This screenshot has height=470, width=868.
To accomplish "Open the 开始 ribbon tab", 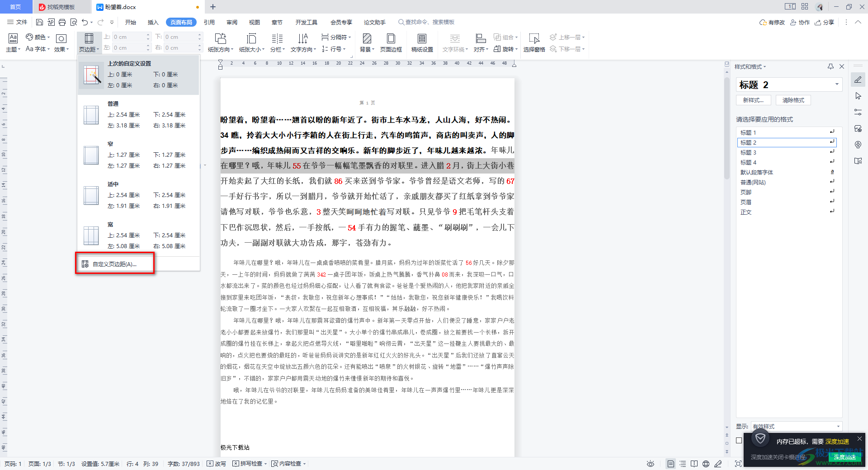I will [131, 22].
